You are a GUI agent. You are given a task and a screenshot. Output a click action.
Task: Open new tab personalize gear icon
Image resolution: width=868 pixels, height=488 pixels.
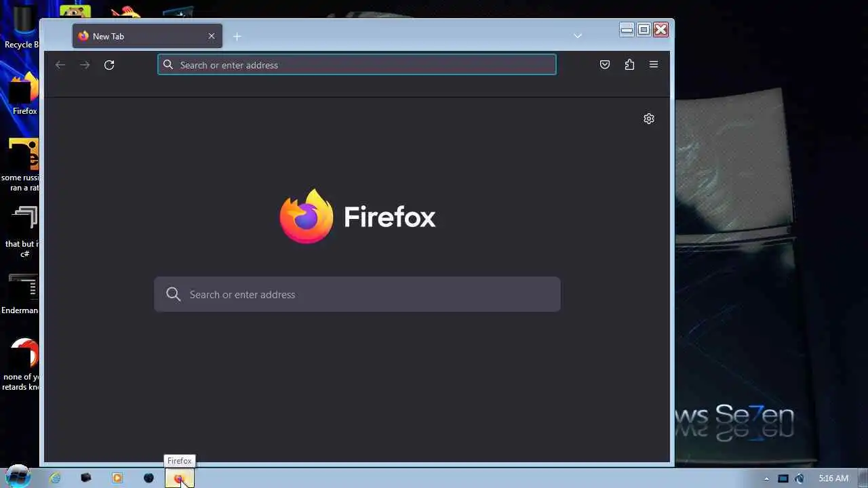pos(649,119)
